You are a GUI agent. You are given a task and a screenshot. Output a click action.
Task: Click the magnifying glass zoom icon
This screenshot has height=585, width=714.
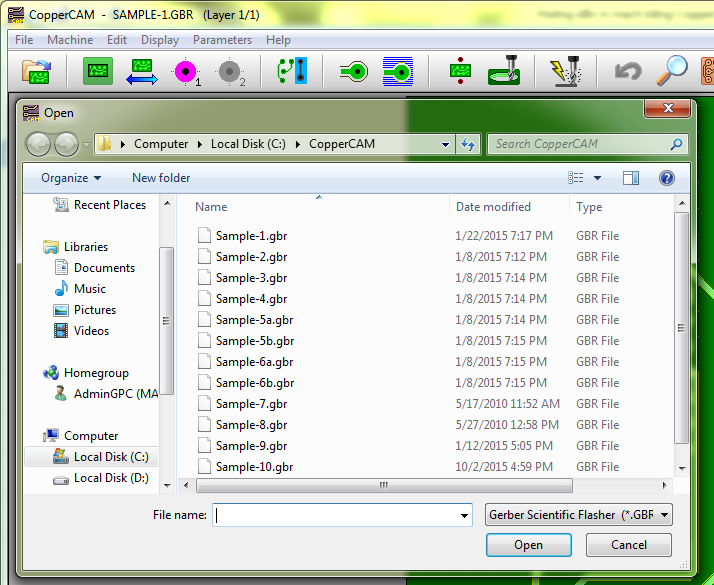672,71
